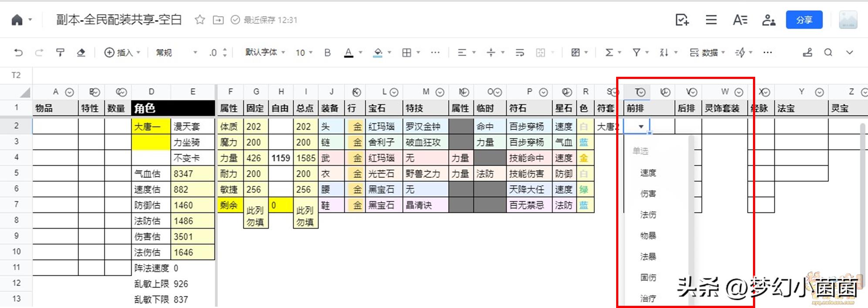Image resolution: width=868 pixels, height=308 pixels.
Task: Open the conditional format tool
Action: tap(576, 53)
